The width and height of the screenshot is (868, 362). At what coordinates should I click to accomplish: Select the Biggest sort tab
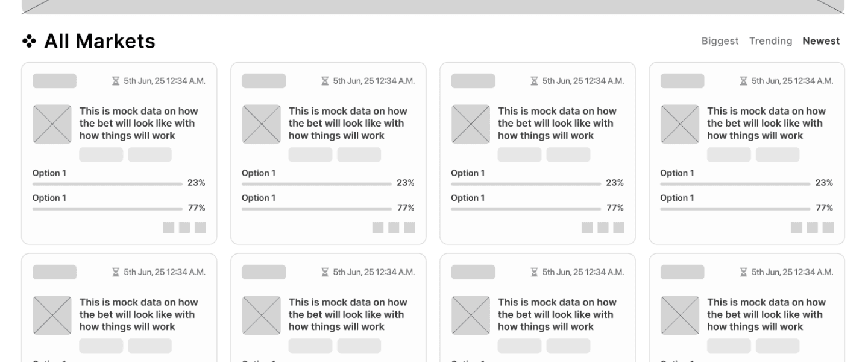pos(720,41)
